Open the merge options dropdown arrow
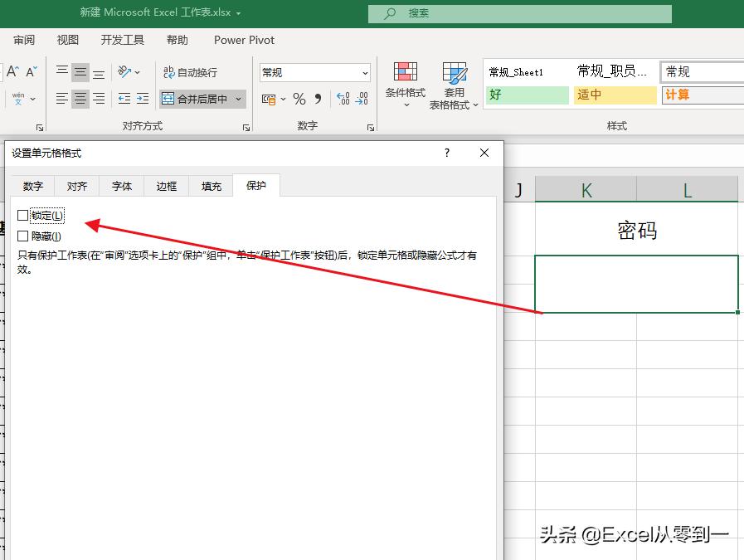This screenshot has width=744, height=560. [x=237, y=98]
